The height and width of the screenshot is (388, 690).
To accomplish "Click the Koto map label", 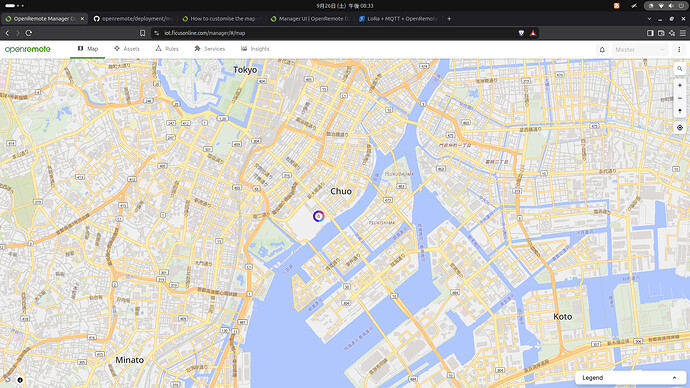I will (562, 316).
